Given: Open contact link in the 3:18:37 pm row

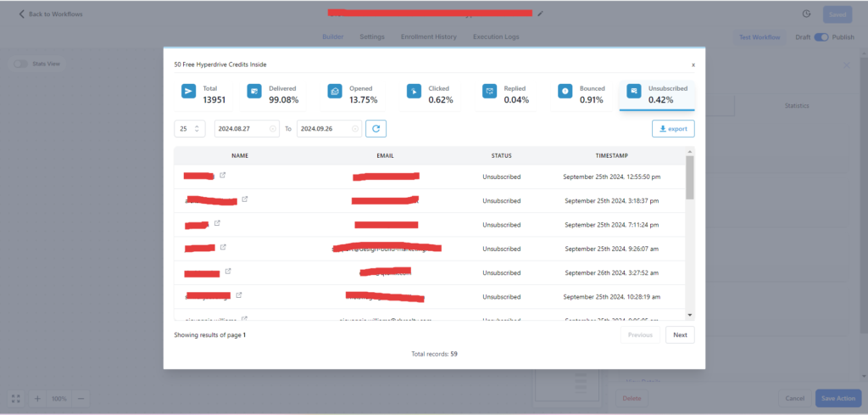Looking at the screenshot, I should [x=245, y=199].
